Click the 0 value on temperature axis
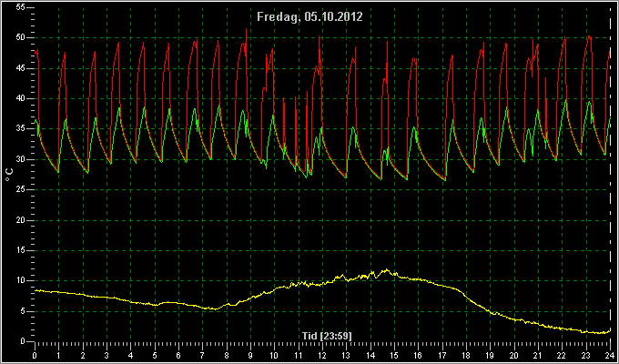Image resolution: width=619 pixels, height=364 pixels. [23, 341]
